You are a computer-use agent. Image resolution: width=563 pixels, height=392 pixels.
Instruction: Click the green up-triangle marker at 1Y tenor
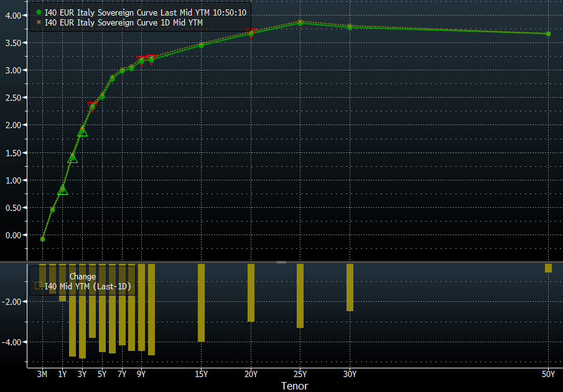pos(62,190)
